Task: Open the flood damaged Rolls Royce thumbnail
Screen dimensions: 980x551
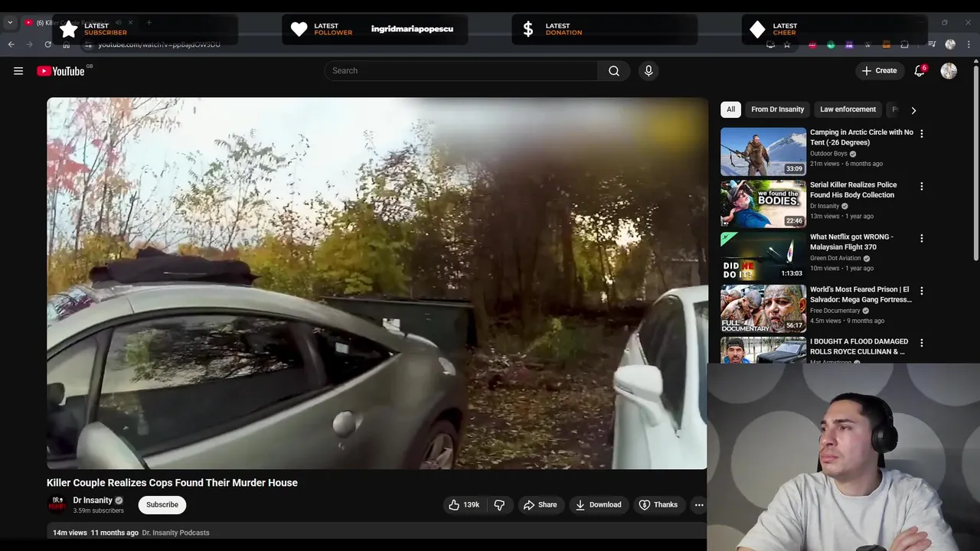Action: click(x=763, y=350)
